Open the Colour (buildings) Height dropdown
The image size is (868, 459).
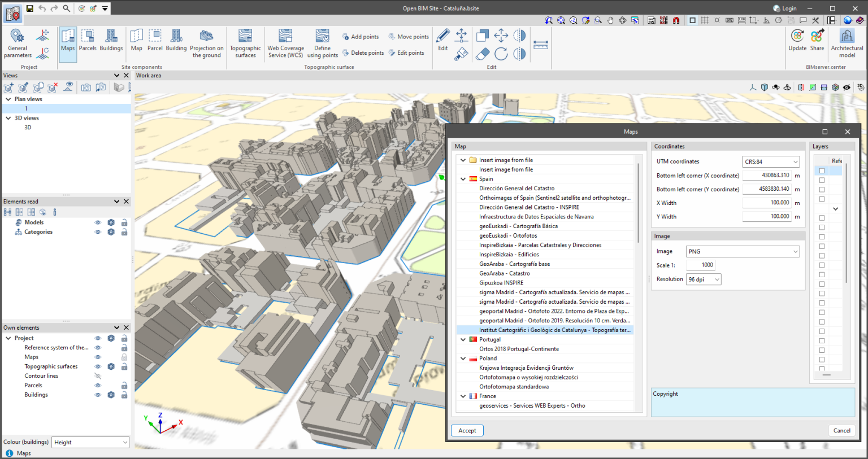click(90, 443)
